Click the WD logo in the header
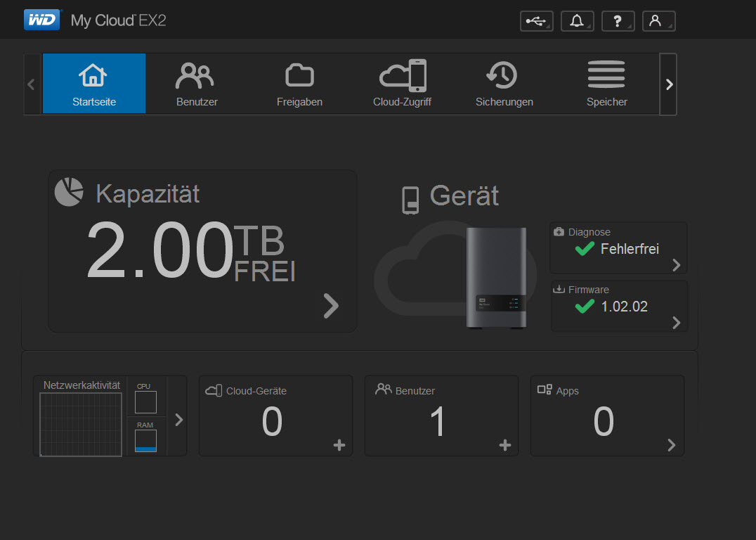Image resolution: width=756 pixels, height=540 pixels. coord(42,20)
